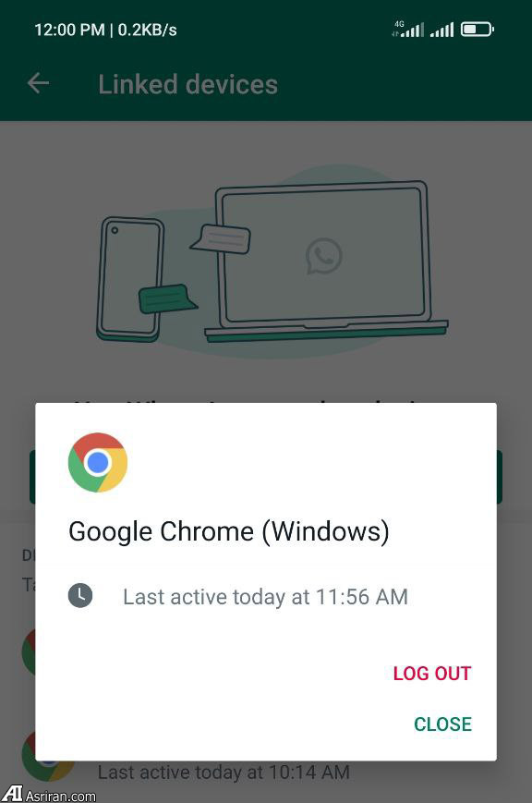Tap the 12:00 PM clock in the status bar
This screenshot has width=532, height=803.
click(69, 30)
